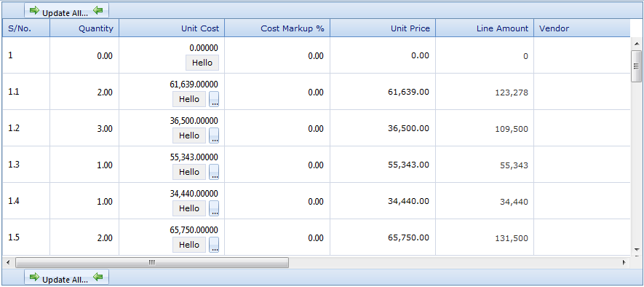Select unit cost 36,500.00000 value

pyautogui.click(x=194, y=120)
